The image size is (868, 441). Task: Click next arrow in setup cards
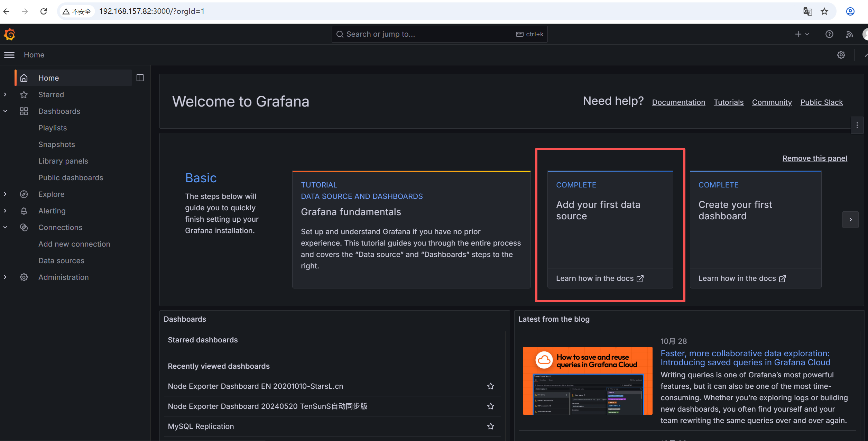(850, 220)
